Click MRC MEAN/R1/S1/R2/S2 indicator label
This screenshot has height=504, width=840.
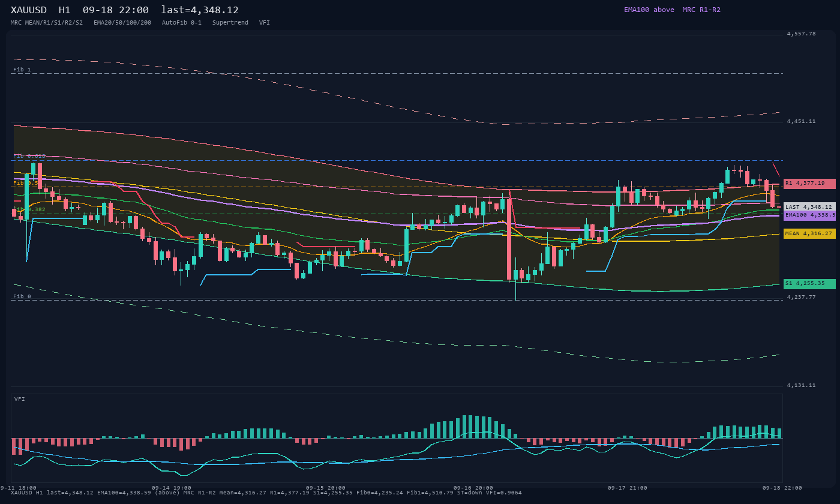[x=47, y=23]
